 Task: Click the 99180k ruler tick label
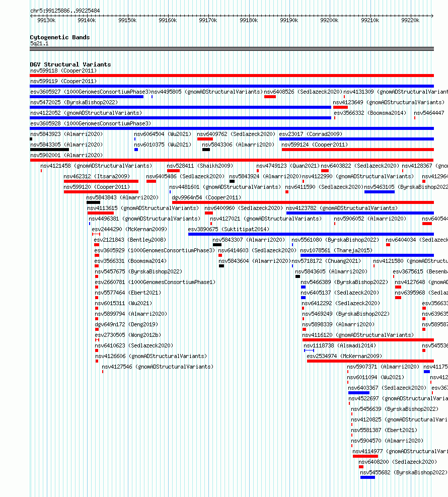tap(248, 20)
